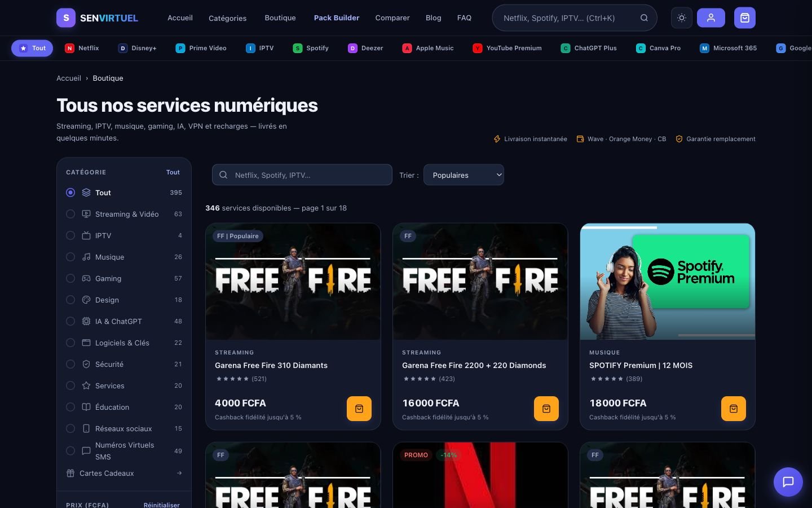Open the shopping cart in header
Image resolution: width=812 pixels, height=508 pixels.
[745, 18]
